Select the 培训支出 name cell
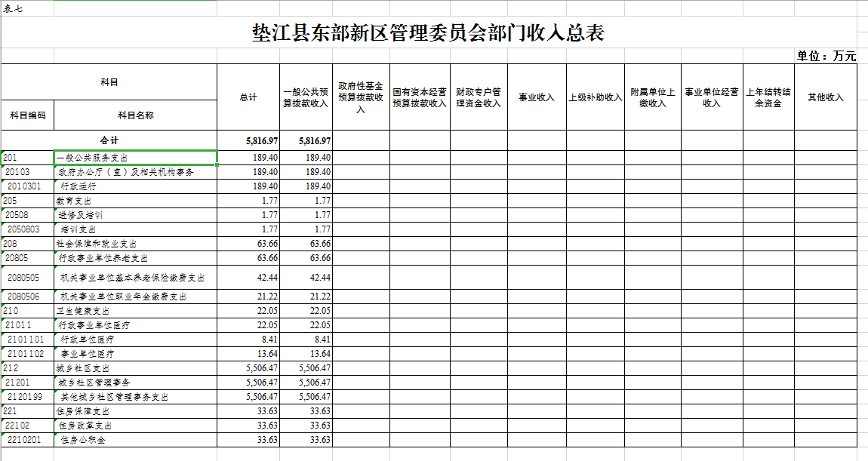The height and width of the screenshot is (461, 868). click(136, 229)
